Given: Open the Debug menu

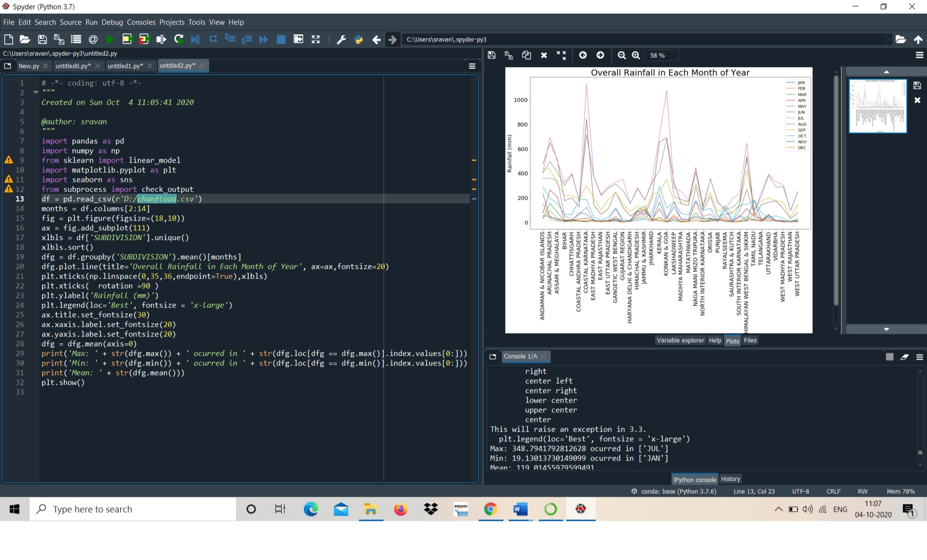Looking at the screenshot, I should tap(112, 22).
